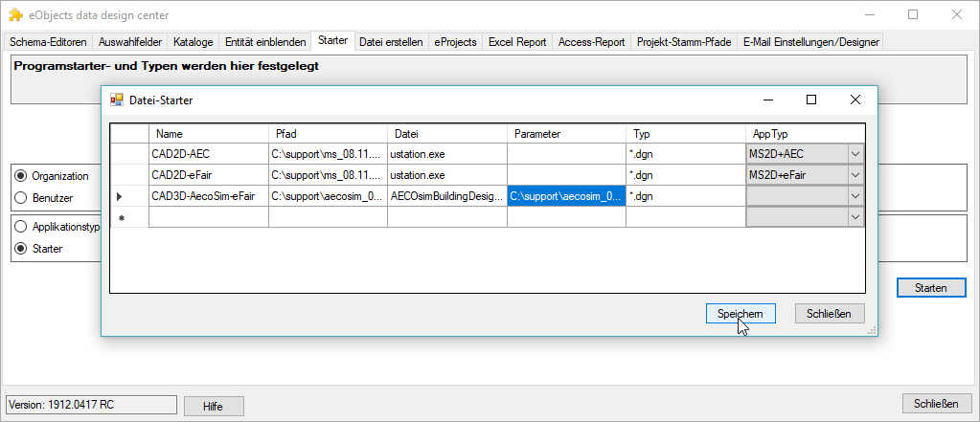The height and width of the screenshot is (422, 980).
Task: Switch to Datei erstellen tab
Action: (391, 42)
